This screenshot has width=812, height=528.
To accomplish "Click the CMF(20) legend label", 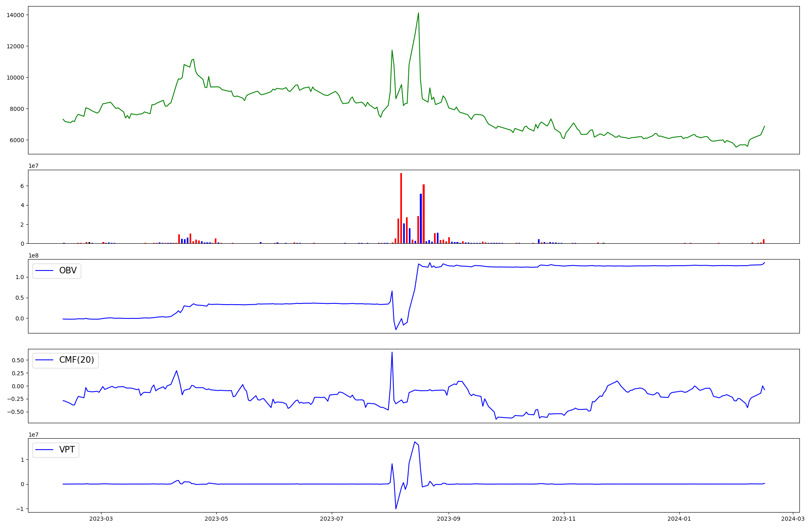I will (x=76, y=360).
